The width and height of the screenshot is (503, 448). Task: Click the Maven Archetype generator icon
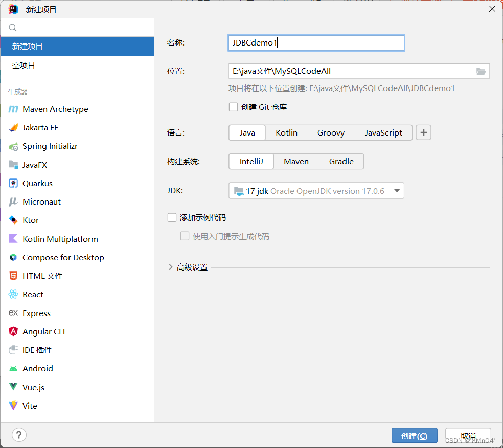[13, 109]
